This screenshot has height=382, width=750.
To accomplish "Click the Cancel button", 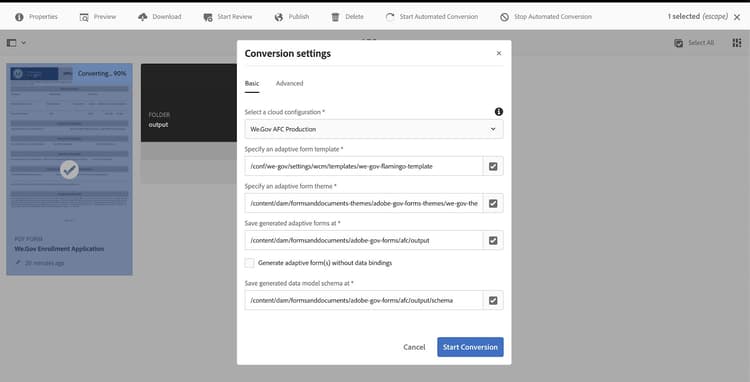I will point(414,347).
